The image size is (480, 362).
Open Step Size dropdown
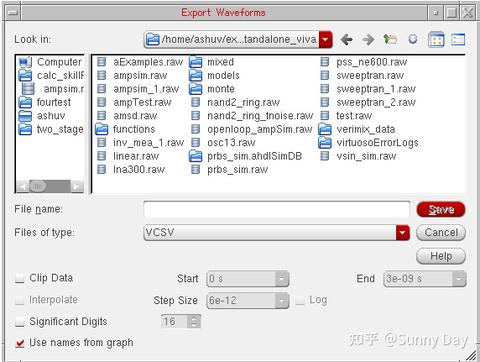pos(282,301)
